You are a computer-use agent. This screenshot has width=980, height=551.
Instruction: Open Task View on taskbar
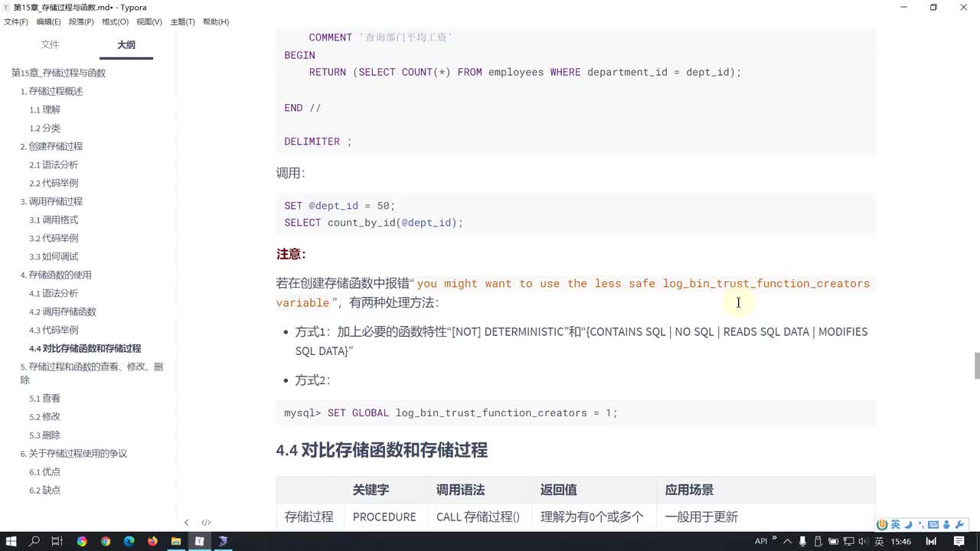pyautogui.click(x=57, y=541)
